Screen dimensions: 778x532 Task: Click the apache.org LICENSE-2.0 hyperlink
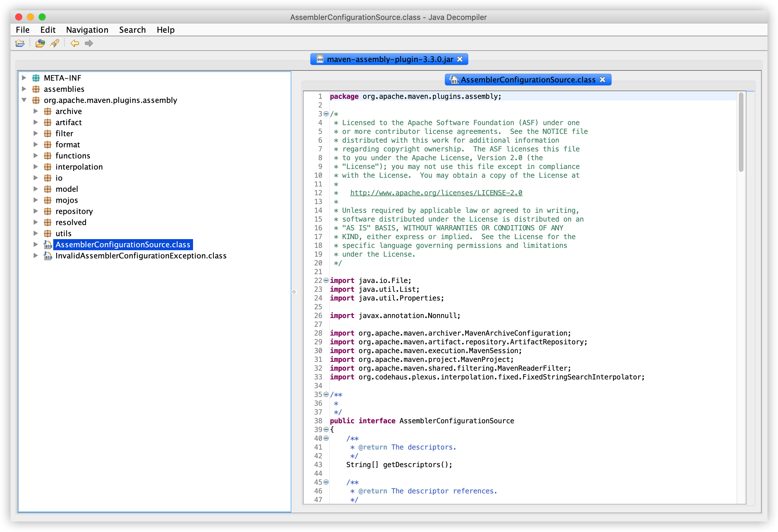tap(436, 193)
